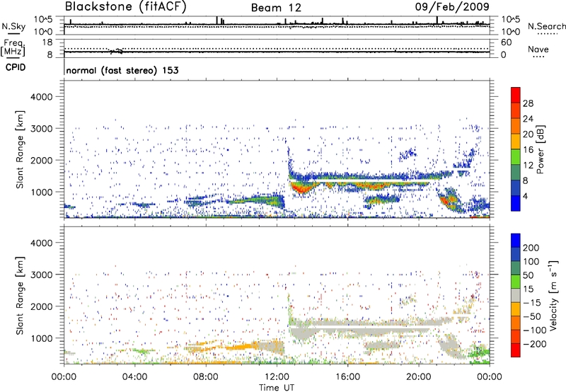This screenshot has width=566, height=392.
Task: Click the "N.Sky" legend label
Action: 13,26
